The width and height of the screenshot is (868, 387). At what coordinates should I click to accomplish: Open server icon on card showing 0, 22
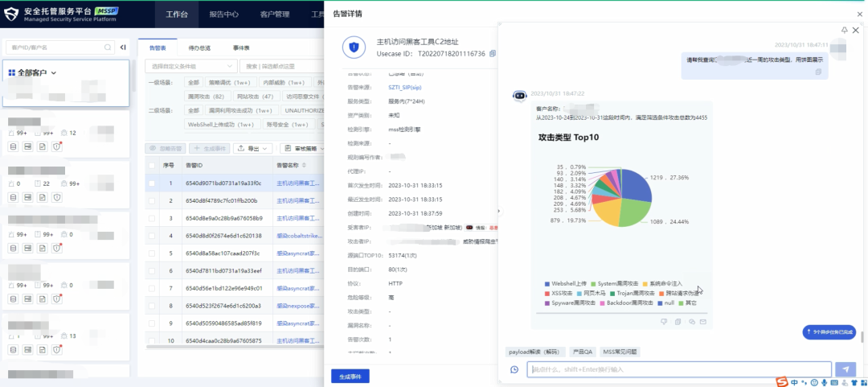point(27,197)
